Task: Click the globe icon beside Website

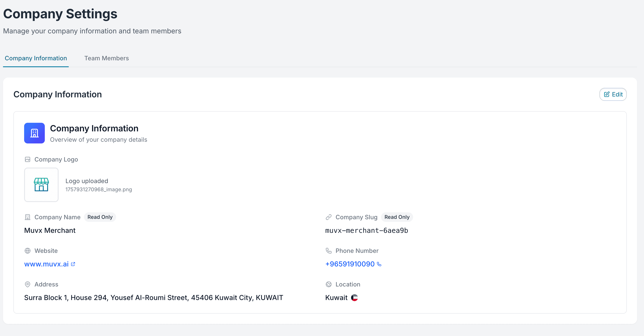Action: click(x=28, y=250)
